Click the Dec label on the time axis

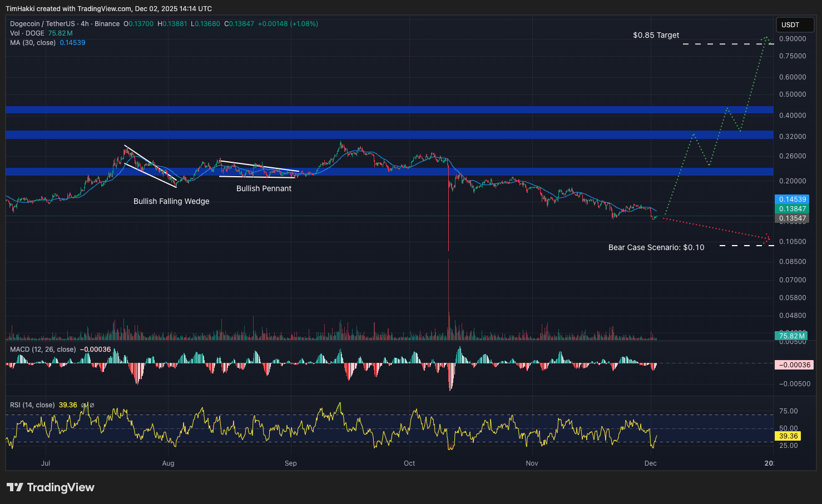650,463
